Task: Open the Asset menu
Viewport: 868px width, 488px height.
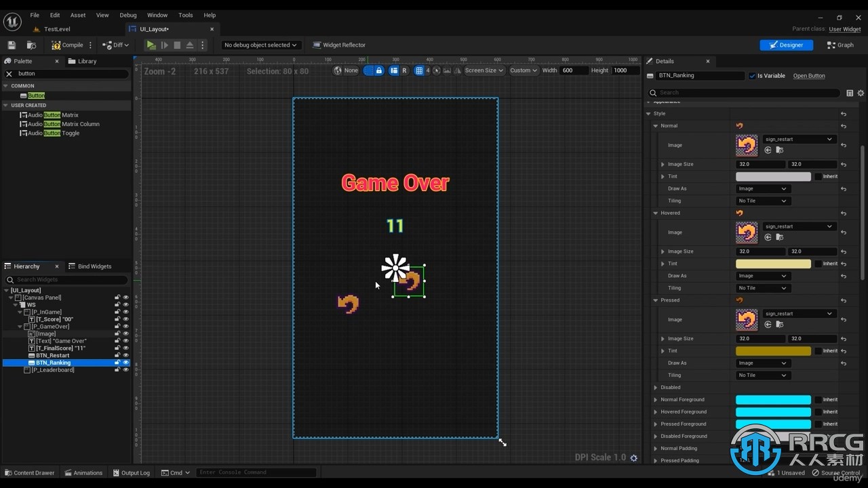Action: point(78,15)
